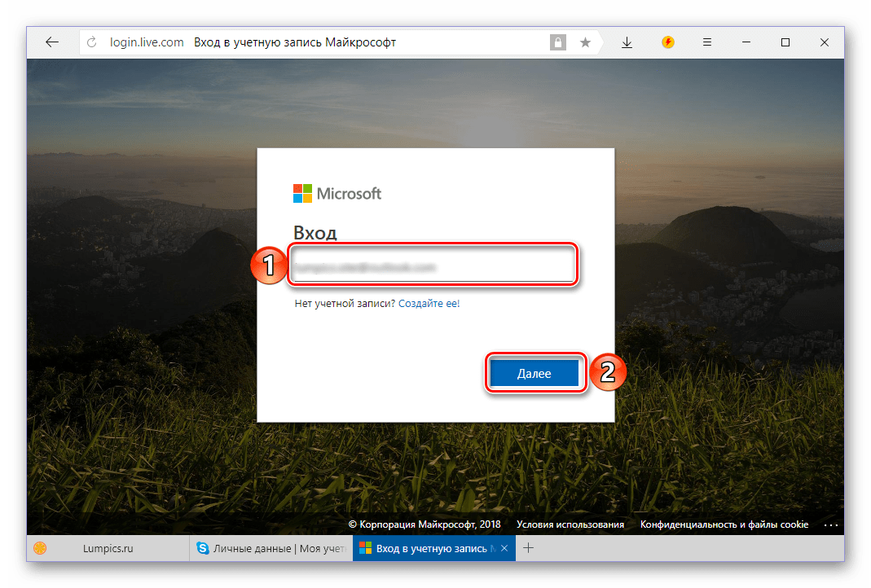Click the Создайте ее! link
Screen dimensions: 871x588
click(x=429, y=303)
